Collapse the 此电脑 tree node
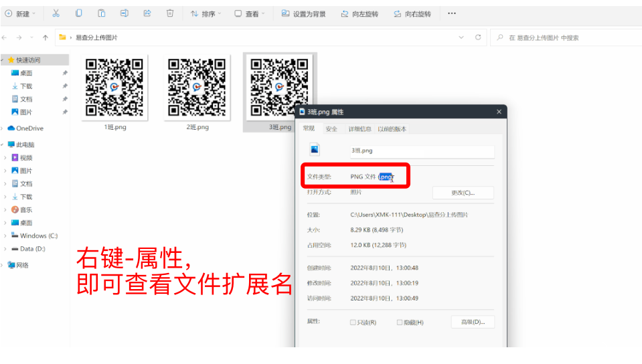642x364 pixels. (3, 145)
